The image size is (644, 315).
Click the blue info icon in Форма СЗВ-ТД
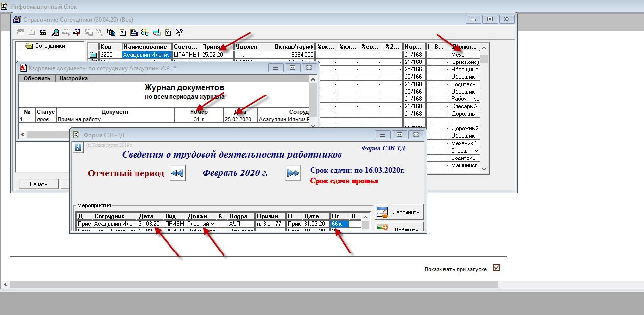[78, 147]
